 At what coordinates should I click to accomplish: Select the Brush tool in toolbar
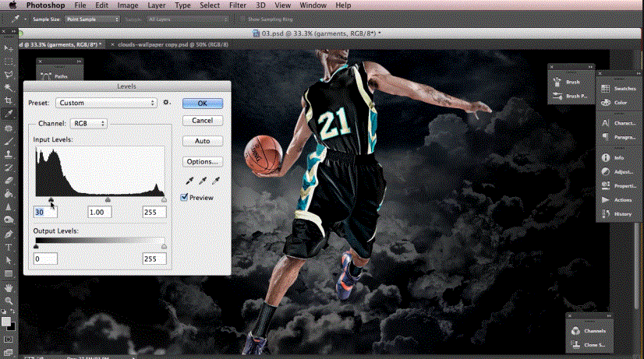click(x=9, y=142)
